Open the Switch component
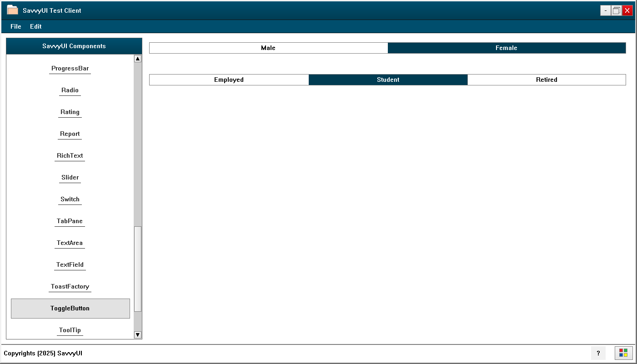 (70, 199)
